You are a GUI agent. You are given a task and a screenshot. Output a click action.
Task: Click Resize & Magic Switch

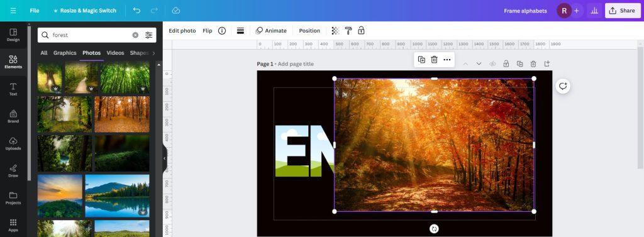tap(85, 11)
